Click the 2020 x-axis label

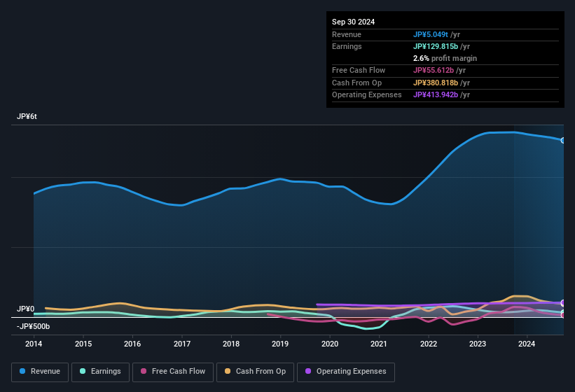(x=330, y=344)
